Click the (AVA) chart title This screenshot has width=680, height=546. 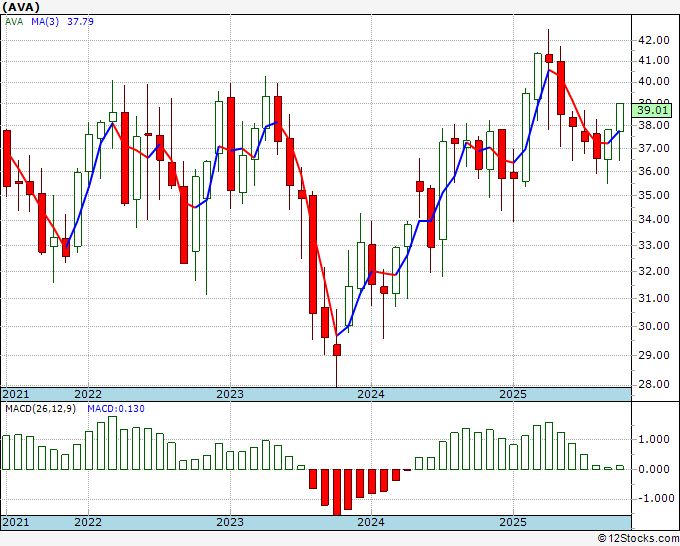(x=21, y=7)
